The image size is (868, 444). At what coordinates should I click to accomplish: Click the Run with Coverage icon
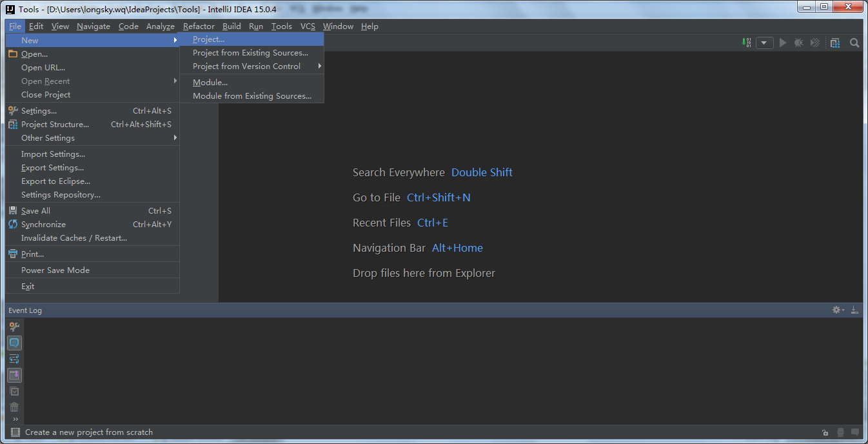point(815,43)
